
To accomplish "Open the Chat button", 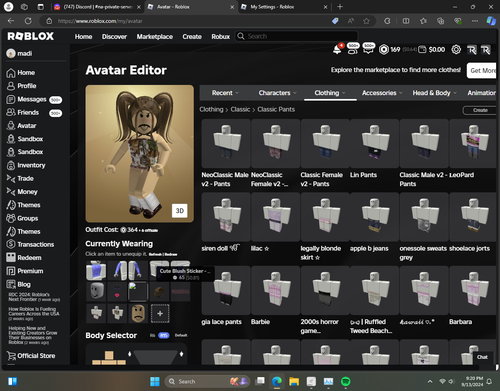I will click(482, 357).
